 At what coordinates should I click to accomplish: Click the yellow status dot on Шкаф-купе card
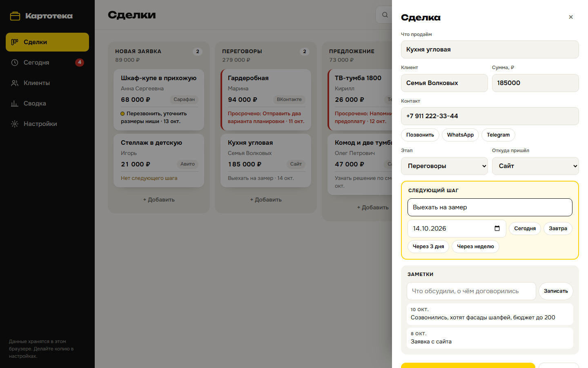coord(122,114)
